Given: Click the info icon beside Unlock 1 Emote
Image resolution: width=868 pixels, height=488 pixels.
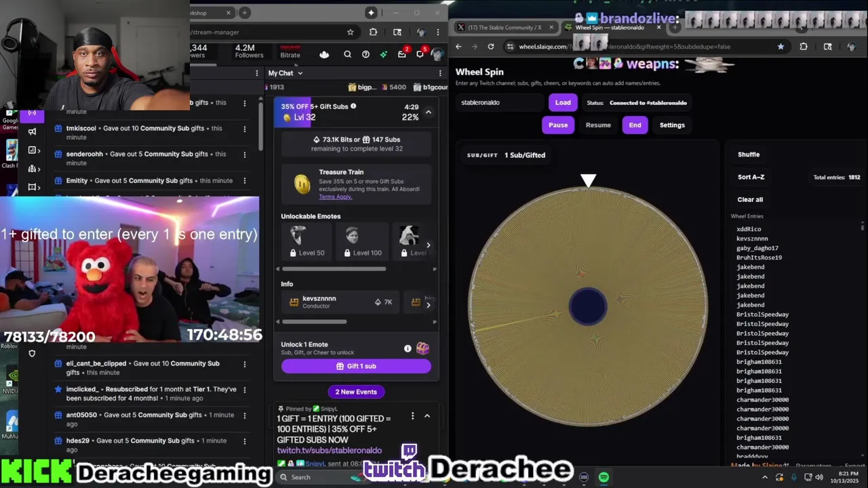Looking at the screenshot, I should 408,348.
